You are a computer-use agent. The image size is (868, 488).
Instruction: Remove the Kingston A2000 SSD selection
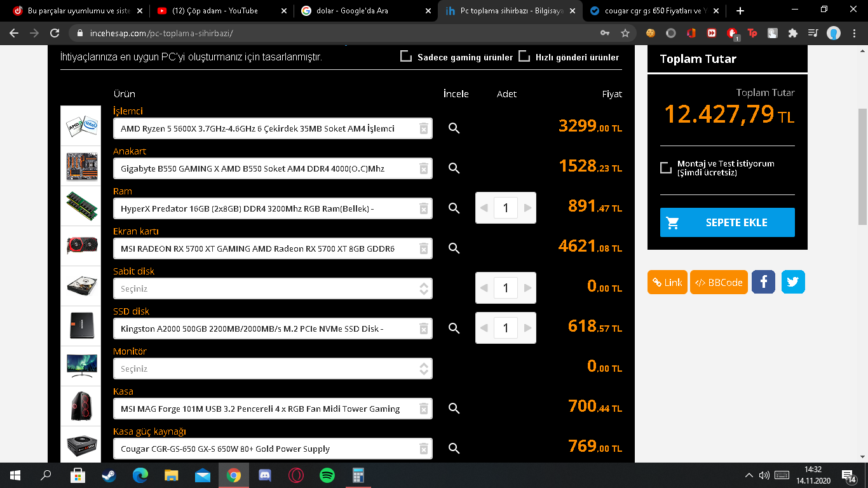pyautogui.click(x=423, y=329)
